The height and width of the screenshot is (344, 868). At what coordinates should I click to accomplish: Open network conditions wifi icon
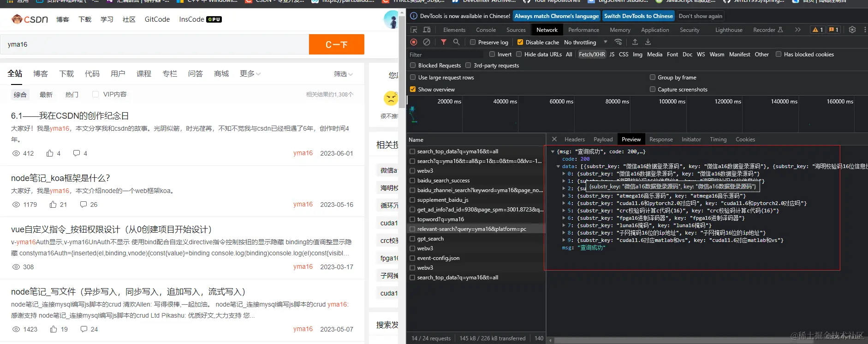coord(618,42)
